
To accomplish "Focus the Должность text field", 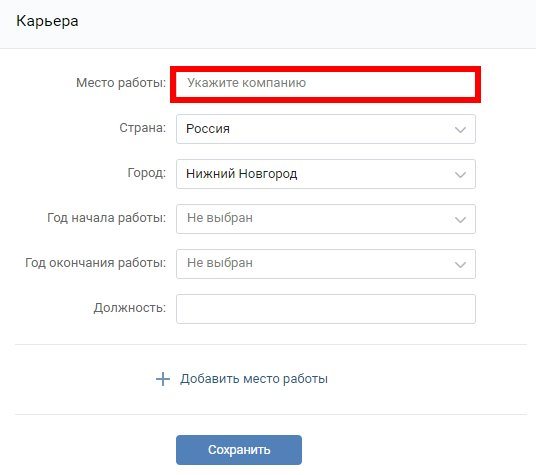I will (x=325, y=309).
